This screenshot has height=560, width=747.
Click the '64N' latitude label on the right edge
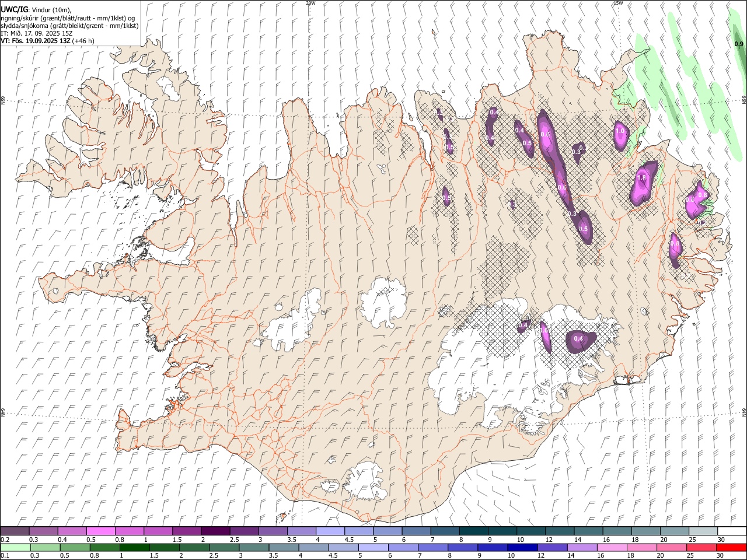744,412
